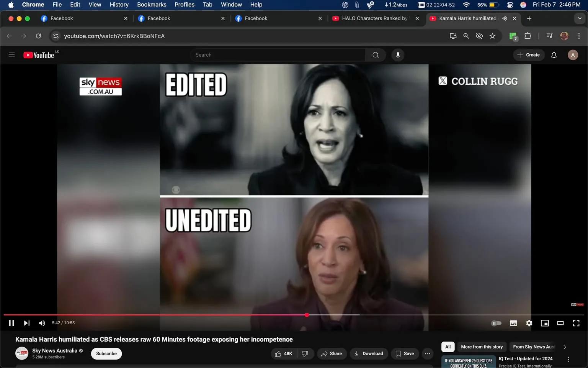Open the video's three-dot options
This screenshot has width=588, height=368.
(x=427, y=353)
